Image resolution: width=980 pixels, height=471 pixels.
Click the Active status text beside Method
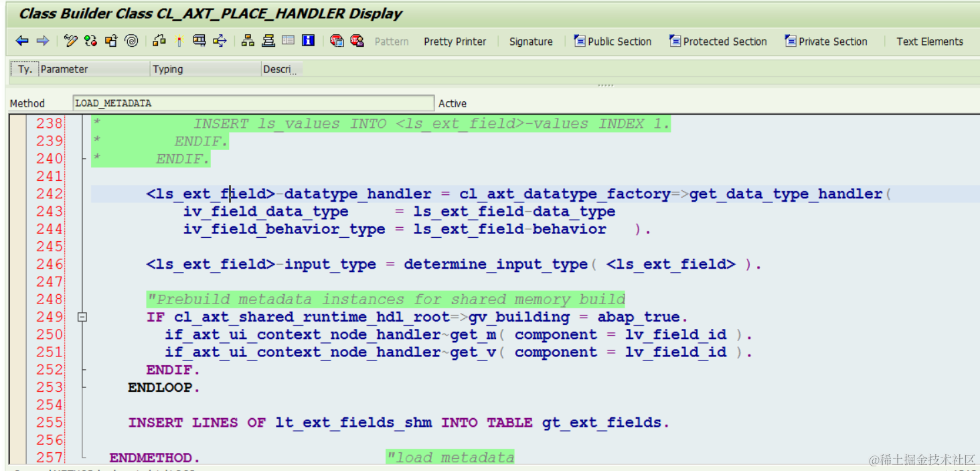453,103
